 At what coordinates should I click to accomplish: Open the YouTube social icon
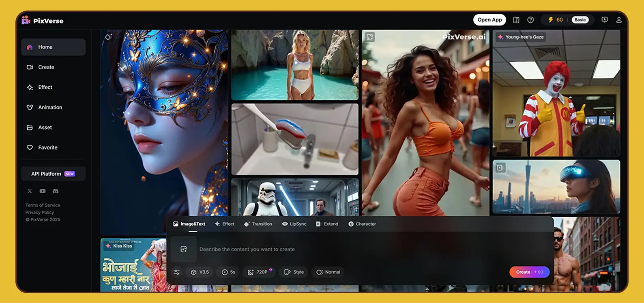pos(43,191)
